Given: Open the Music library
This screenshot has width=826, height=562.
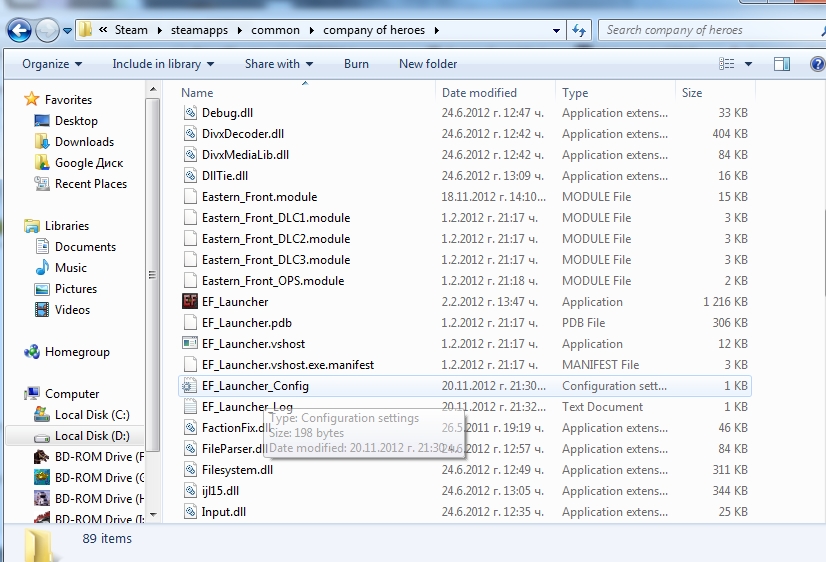Looking at the screenshot, I should (71, 268).
